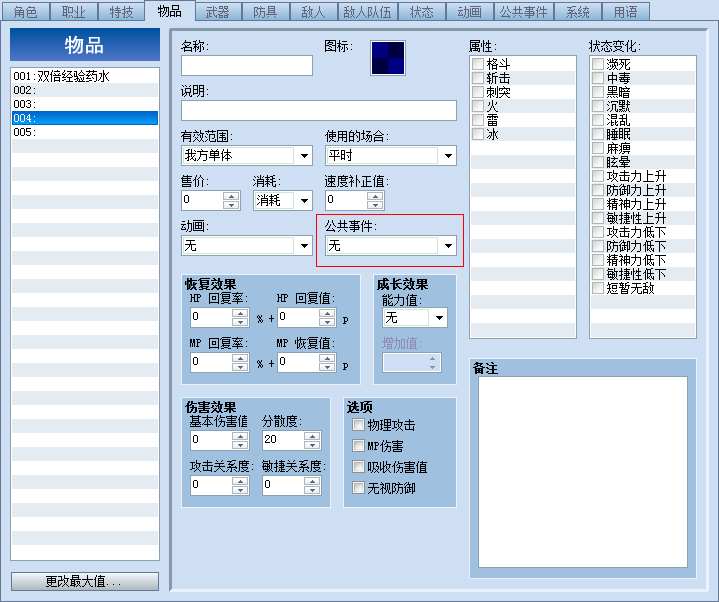
Task: Enable the 物理攻击 option
Action: [x=358, y=425]
